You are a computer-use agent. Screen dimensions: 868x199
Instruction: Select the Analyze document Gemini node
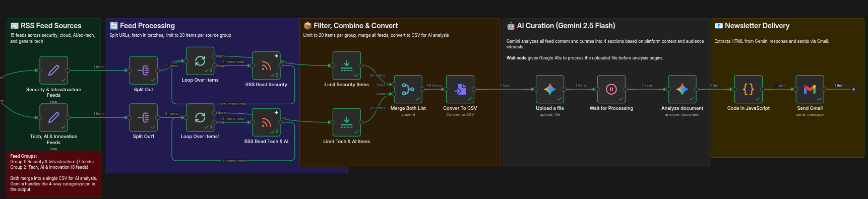point(682,89)
